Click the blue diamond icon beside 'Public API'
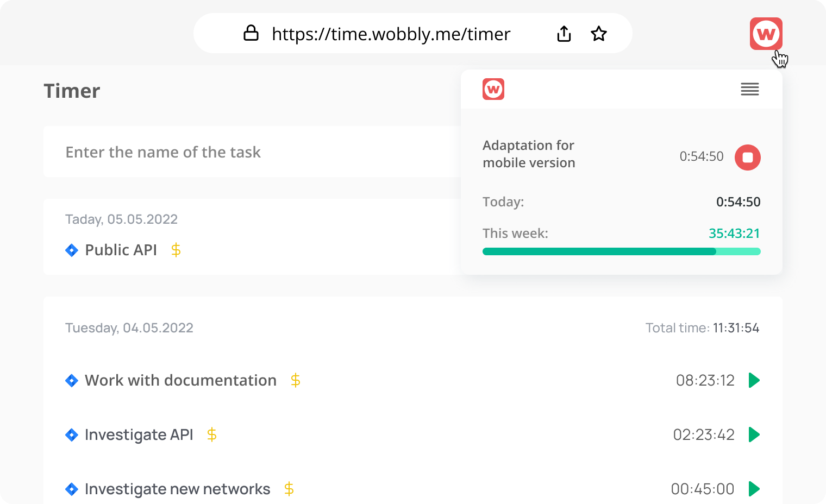Image resolution: width=826 pixels, height=504 pixels. (x=72, y=250)
